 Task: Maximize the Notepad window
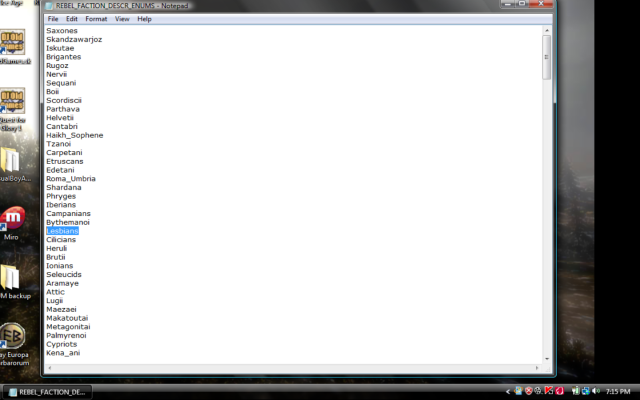click(522, 4)
